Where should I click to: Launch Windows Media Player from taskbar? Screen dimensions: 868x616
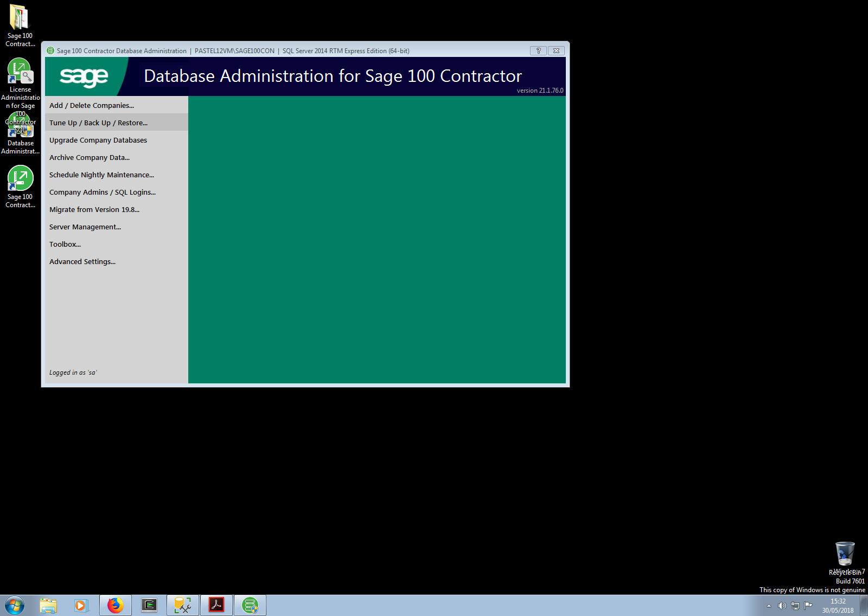tap(81, 605)
